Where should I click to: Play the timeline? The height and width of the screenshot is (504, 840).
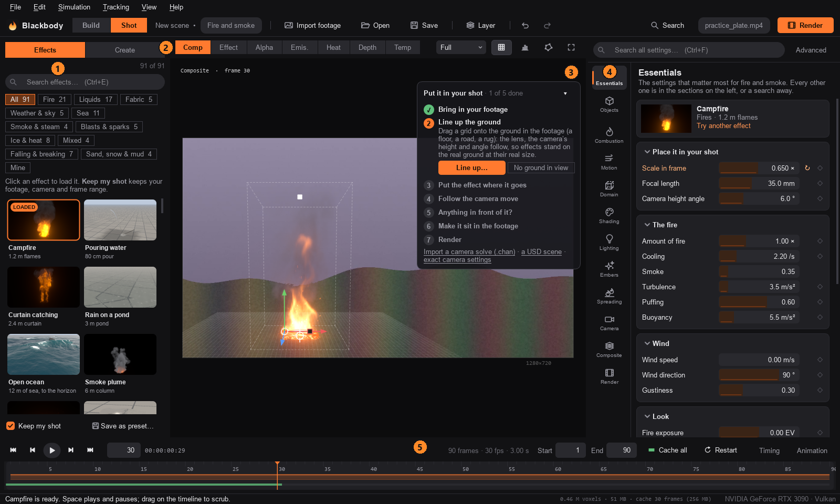point(51,450)
